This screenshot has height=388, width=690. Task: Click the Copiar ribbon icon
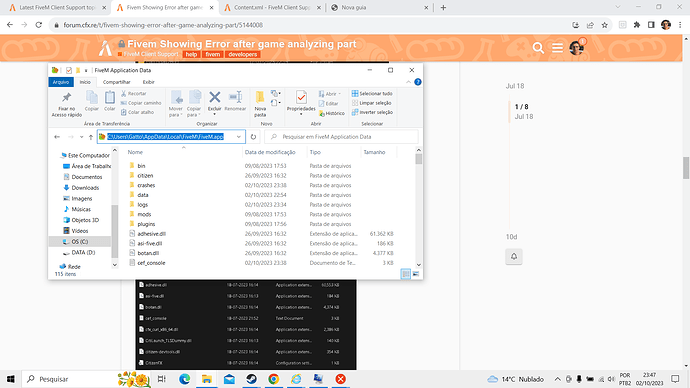pyautogui.click(x=92, y=98)
